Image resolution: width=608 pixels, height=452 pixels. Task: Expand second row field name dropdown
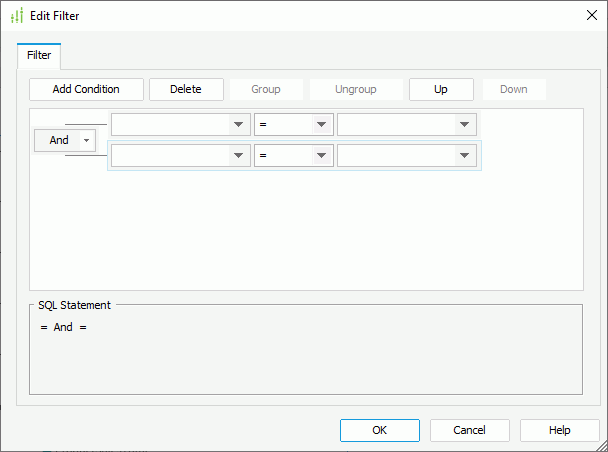coord(238,156)
